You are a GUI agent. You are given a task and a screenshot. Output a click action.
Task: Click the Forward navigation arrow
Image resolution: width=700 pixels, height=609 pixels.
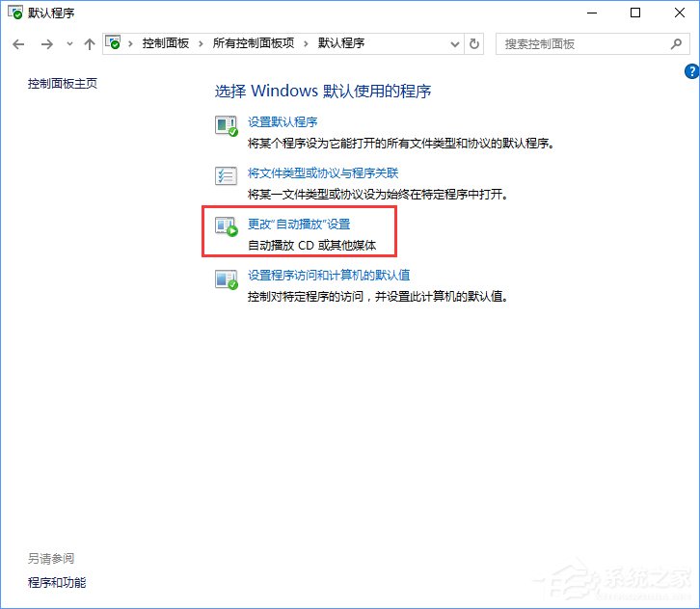point(47,44)
